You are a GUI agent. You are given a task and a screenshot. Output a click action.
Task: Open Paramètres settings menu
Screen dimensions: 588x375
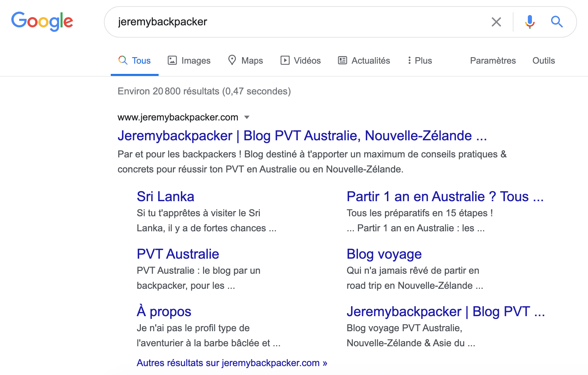(x=493, y=61)
